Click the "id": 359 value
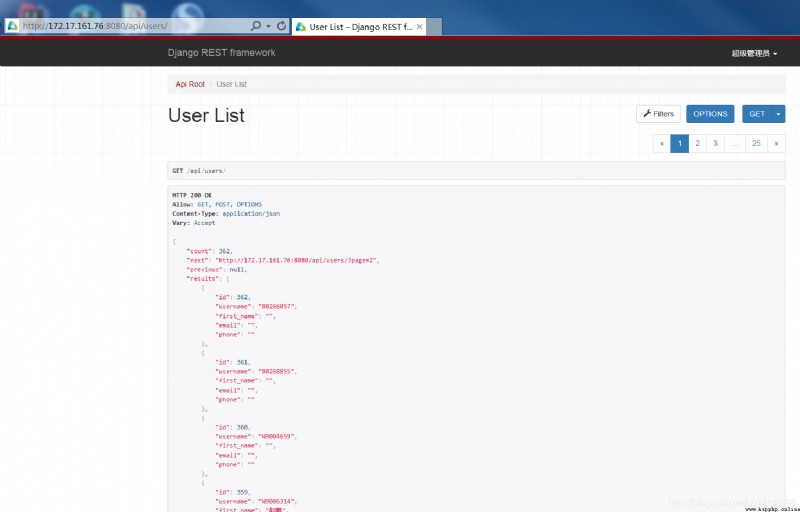Screen dimensions: 800x512 coord(242,492)
